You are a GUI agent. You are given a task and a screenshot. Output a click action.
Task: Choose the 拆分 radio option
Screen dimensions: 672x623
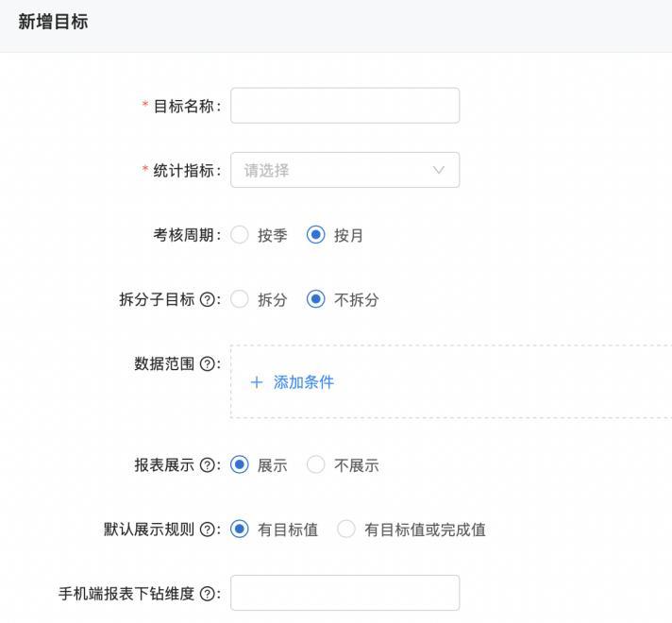coord(240,299)
